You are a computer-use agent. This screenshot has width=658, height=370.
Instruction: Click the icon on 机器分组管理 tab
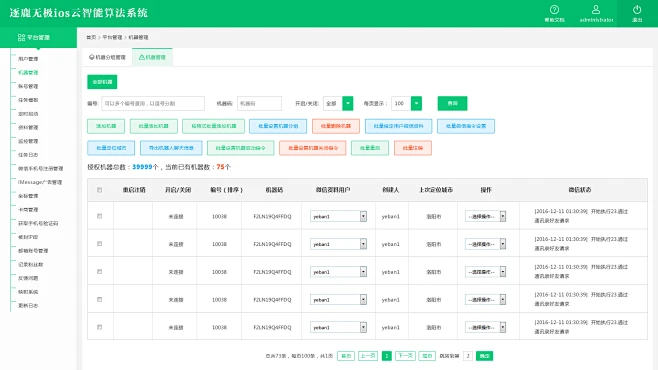[x=91, y=57]
